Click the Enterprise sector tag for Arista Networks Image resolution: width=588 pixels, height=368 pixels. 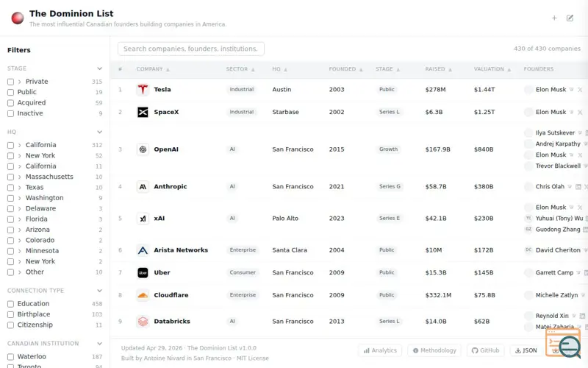(x=243, y=250)
